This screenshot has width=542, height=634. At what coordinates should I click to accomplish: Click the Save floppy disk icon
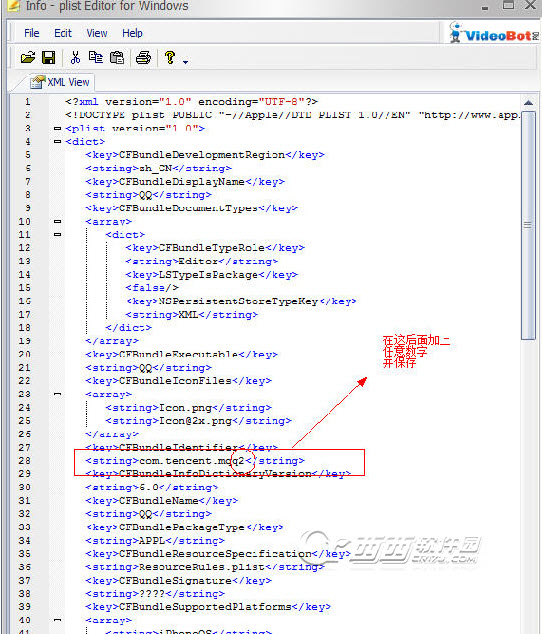[49, 57]
